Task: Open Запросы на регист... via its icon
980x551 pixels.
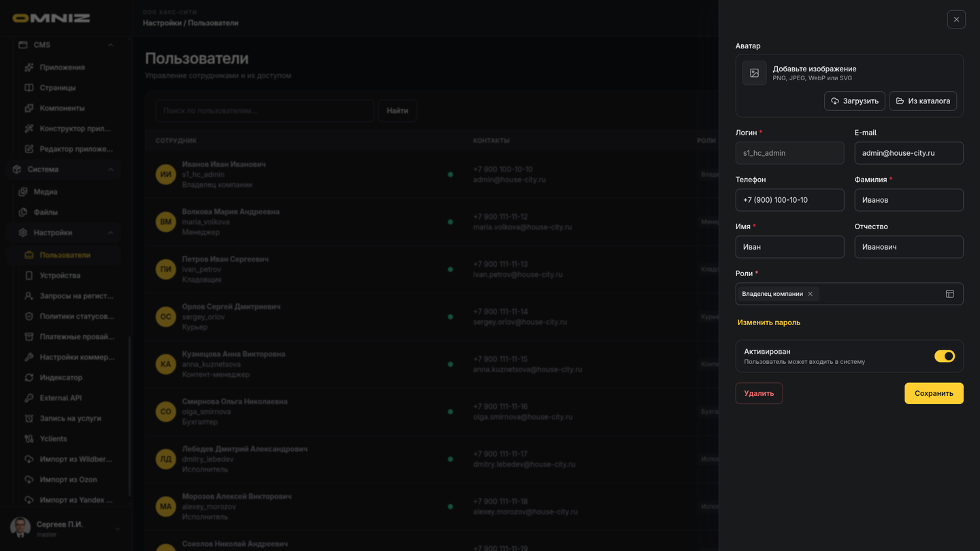Action: tap(29, 296)
